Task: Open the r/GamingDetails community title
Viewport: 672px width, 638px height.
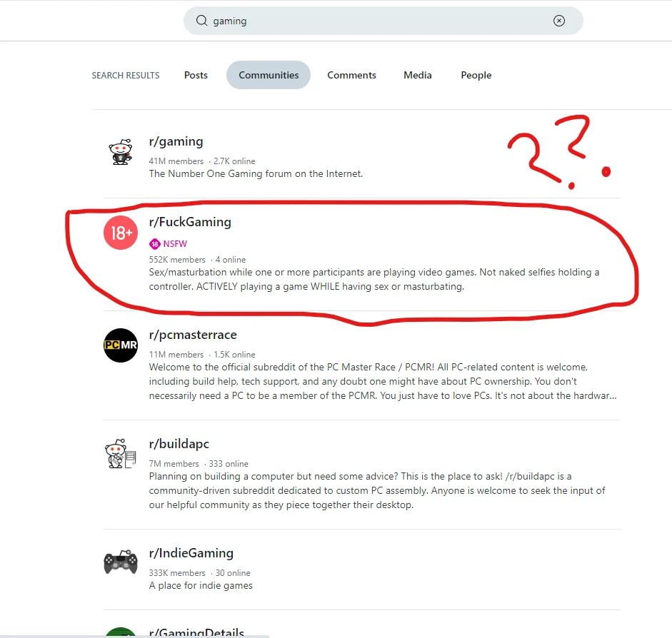Action: point(196,633)
